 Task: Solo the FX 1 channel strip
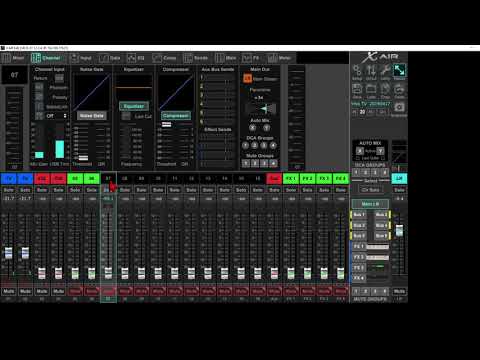(x=291, y=190)
